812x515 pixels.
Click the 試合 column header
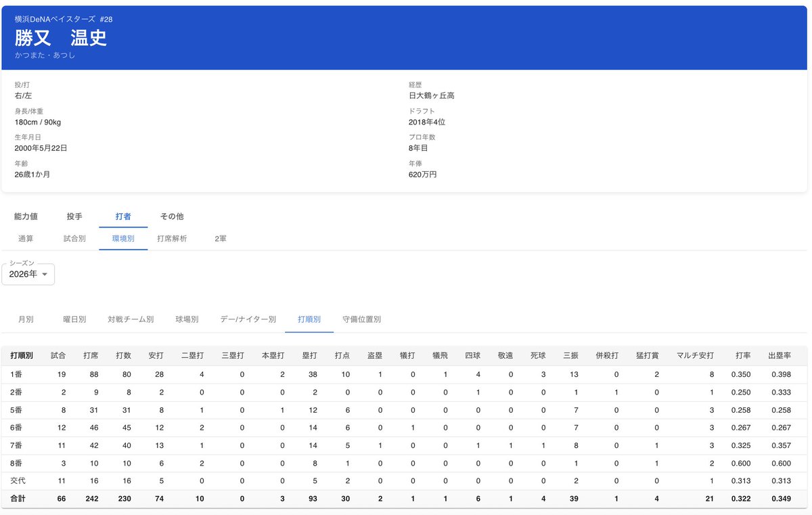click(x=58, y=355)
